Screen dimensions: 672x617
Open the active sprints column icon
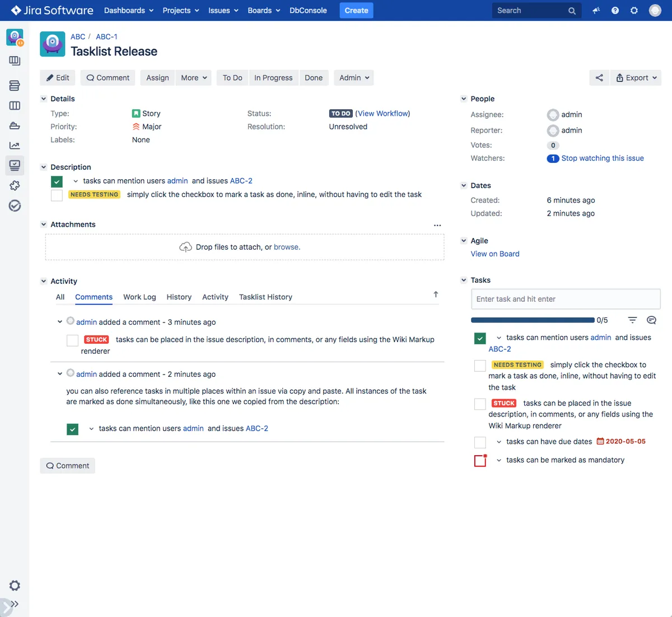tap(15, 105)
